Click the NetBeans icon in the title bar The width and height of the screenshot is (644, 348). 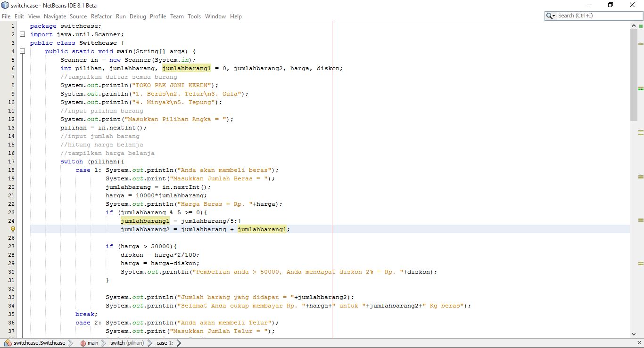click(5, 5)
